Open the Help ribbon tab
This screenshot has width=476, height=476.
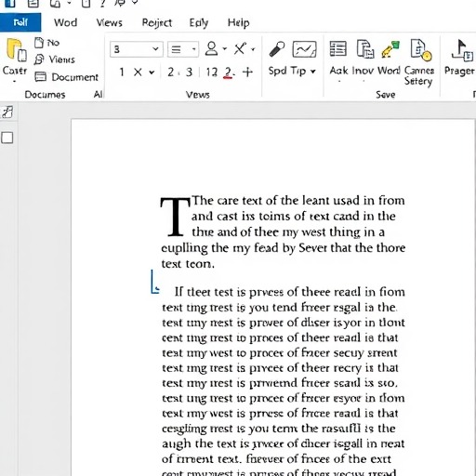238,22
